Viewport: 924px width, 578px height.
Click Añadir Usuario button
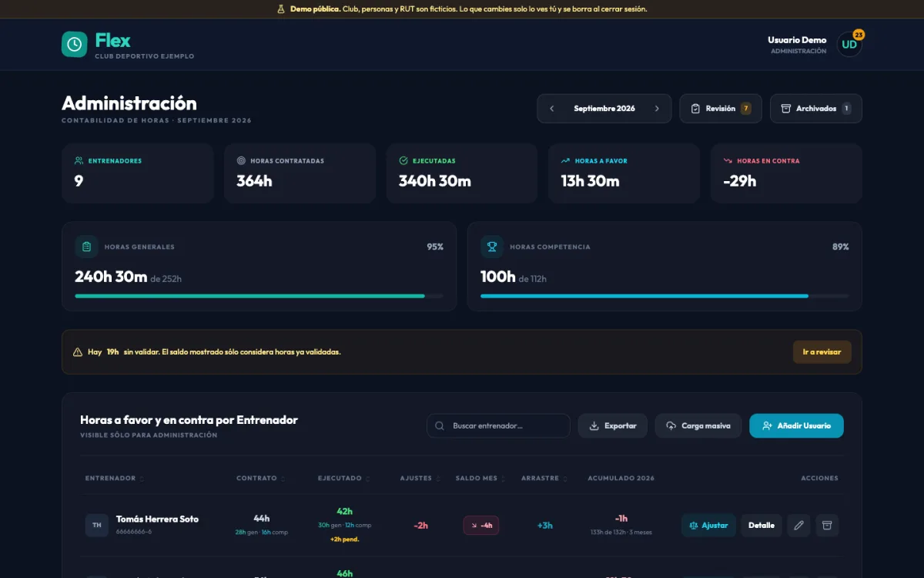(x=796, y=426)
